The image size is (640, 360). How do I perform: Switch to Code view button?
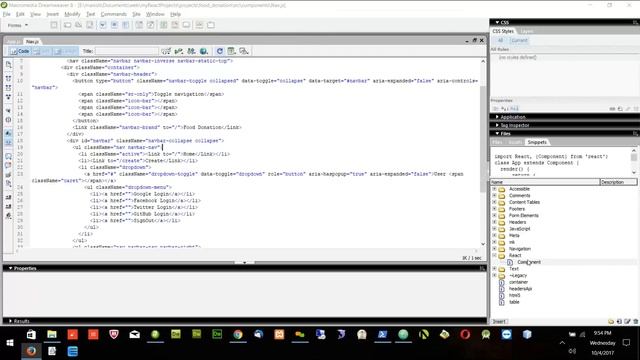[20, 51]
